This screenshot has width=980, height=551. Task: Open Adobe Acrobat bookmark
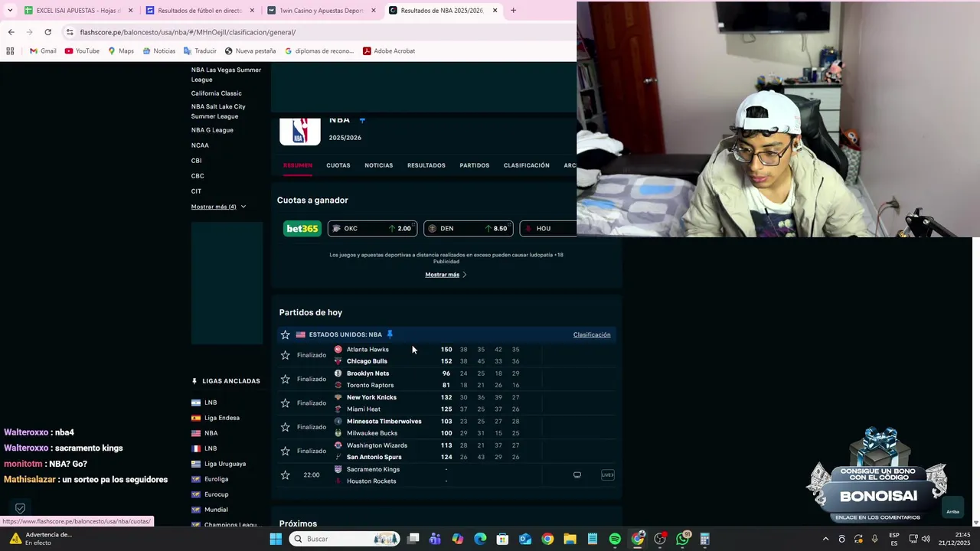(389, 51)
